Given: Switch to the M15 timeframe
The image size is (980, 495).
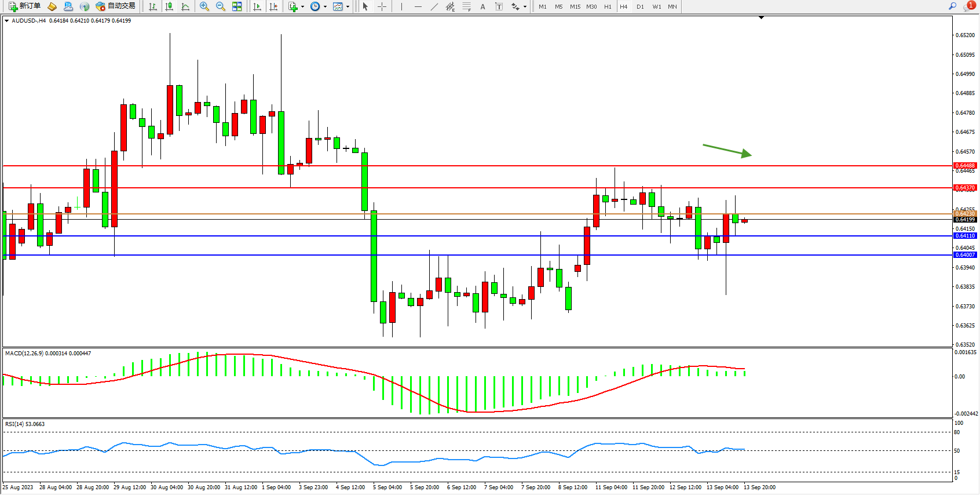Looking at the screenshot, I should coord(575,6).
